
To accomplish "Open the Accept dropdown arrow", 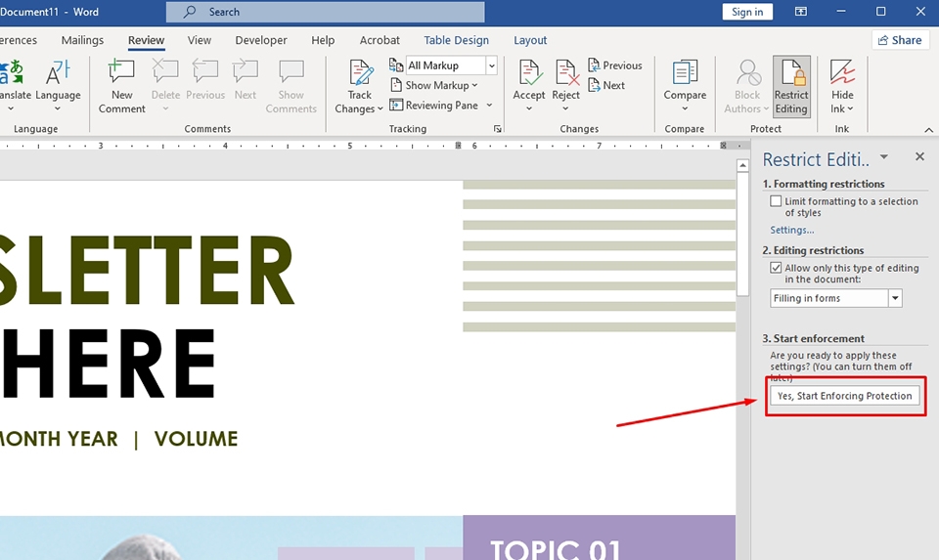I will (x=529, y=108).
